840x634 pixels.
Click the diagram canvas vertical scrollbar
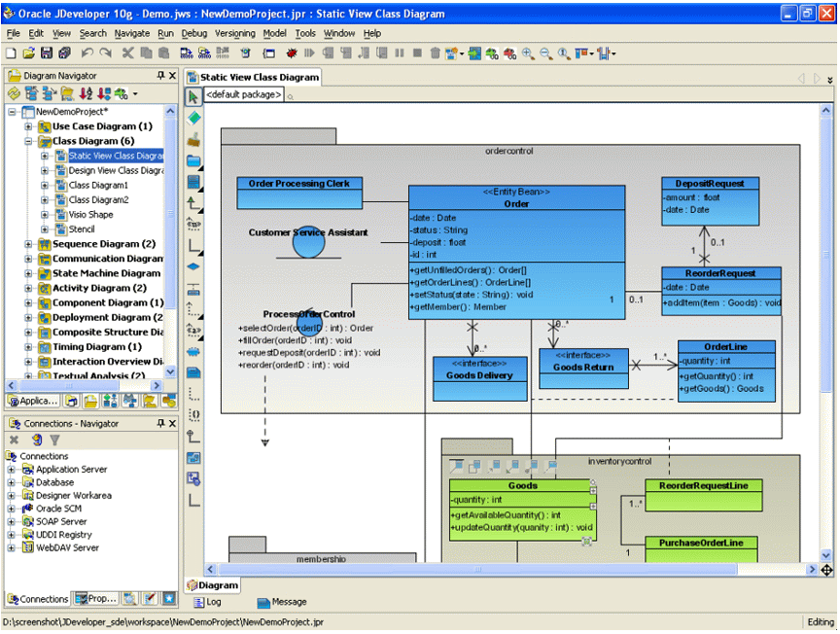(825, 333)
